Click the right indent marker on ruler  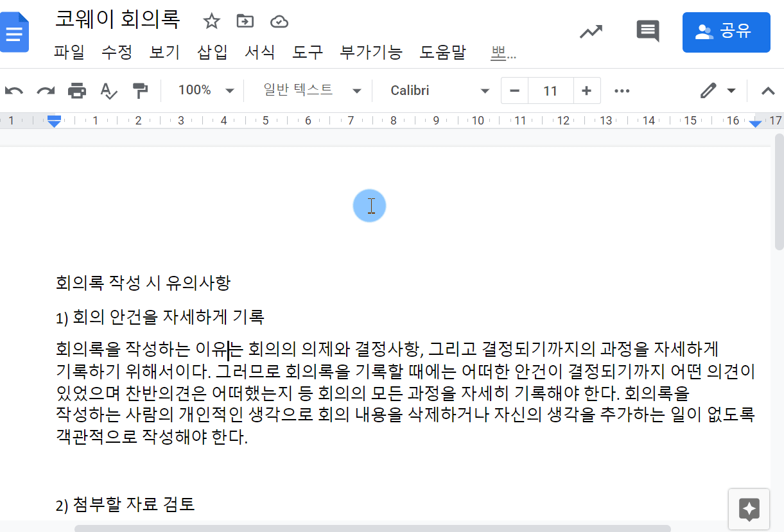[x=756, y=123]
